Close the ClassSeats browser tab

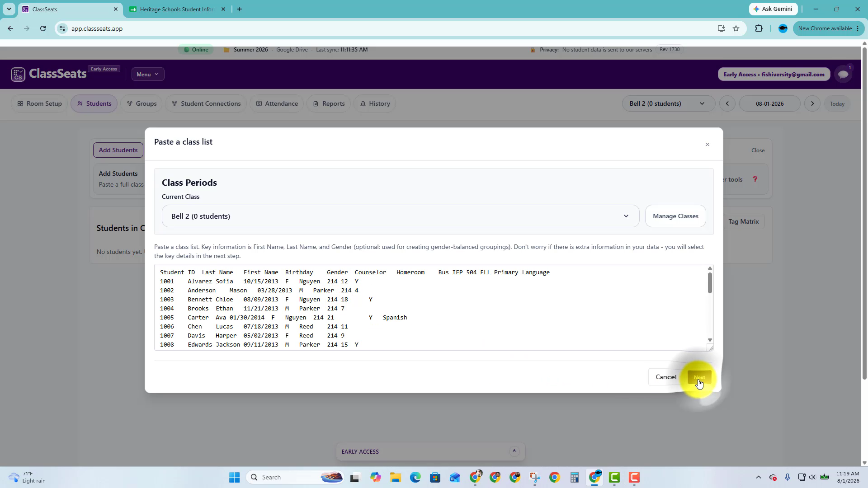coord(116,9)
